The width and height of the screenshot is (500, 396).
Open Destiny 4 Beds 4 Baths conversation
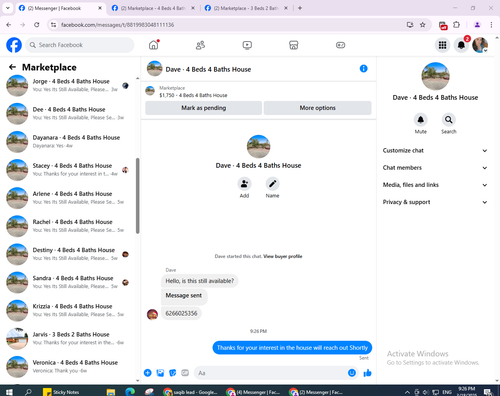[x=68, y=254]
